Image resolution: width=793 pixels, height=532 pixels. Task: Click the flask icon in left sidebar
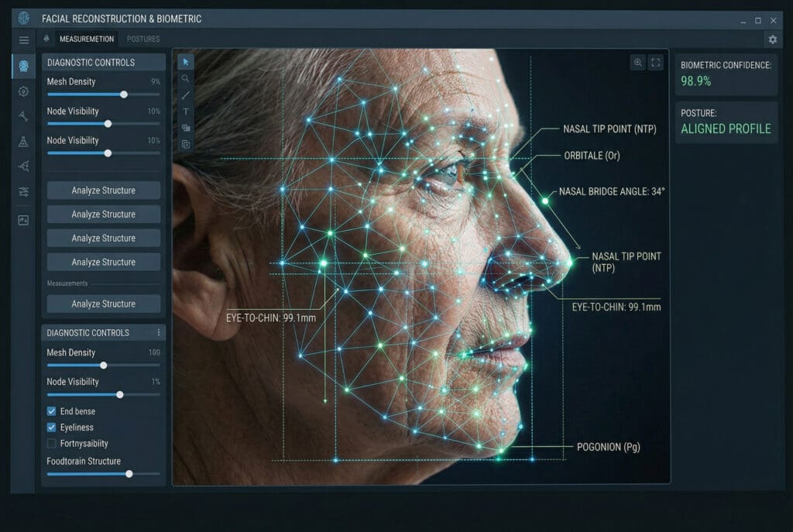click(23, 141)
